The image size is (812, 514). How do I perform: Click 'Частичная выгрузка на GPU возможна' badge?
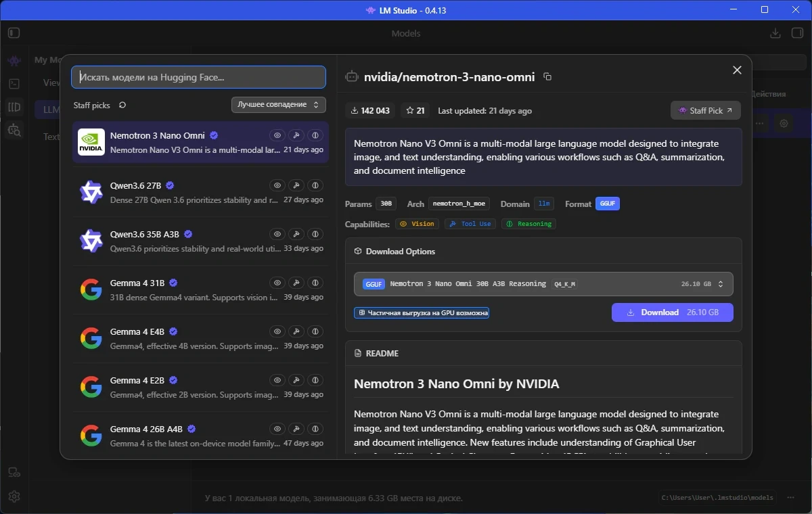click(422, 313)
